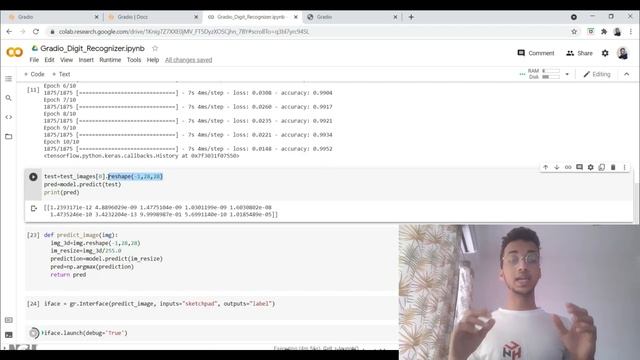Open the View menu

67,60
